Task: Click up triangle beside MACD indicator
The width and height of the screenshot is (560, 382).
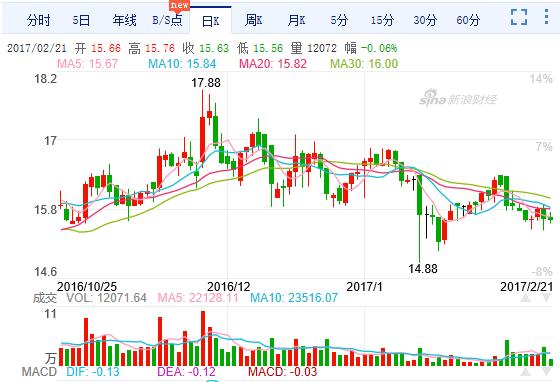Action: [525, 372]
